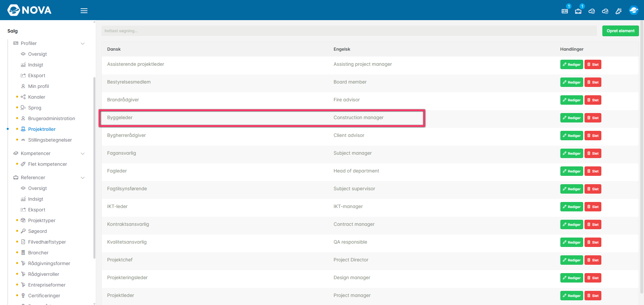Open Rådgiverroller in the sidebar
644x305 pixels.
point(44,274)
